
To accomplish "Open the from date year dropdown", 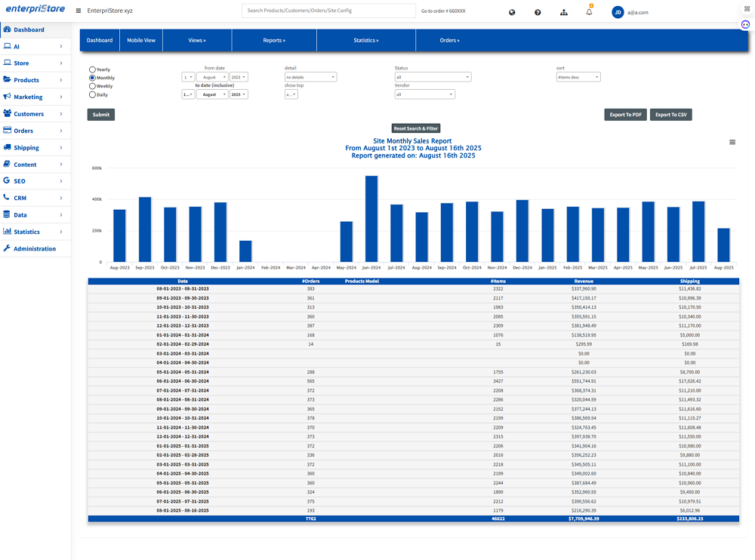I will pyautogui.click(x=239, y=77).
